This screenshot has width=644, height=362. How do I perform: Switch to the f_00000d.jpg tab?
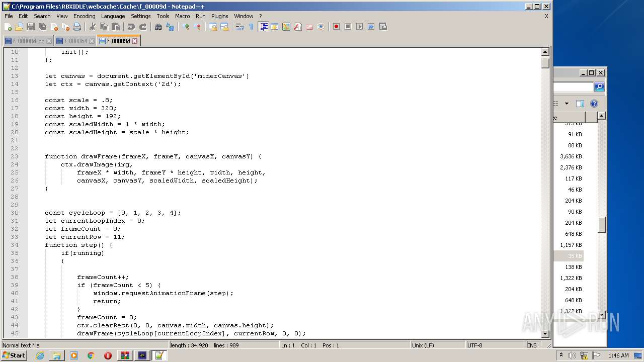coord(28,41)
